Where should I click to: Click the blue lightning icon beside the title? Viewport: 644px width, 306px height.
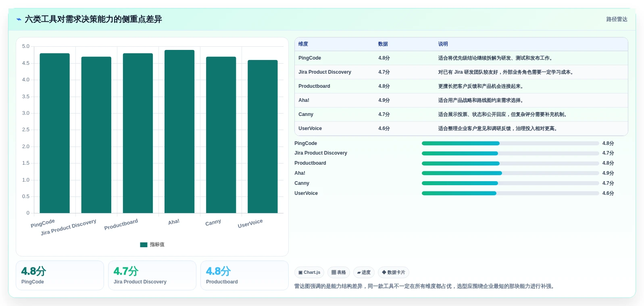pyautogui.click(x=19, y=19)
